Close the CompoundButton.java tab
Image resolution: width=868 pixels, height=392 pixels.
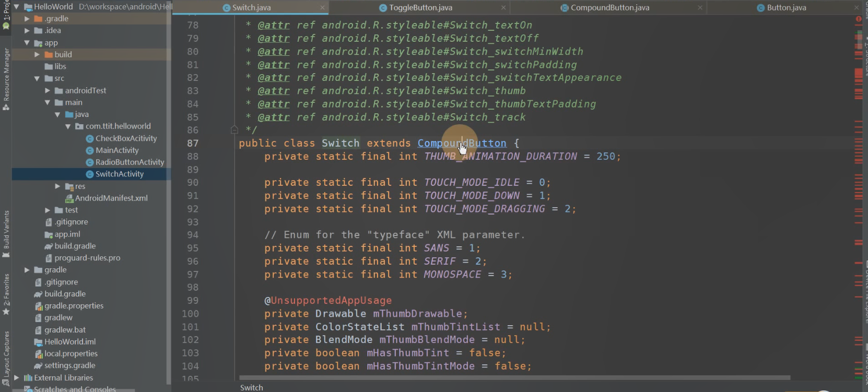click(700, 7)
